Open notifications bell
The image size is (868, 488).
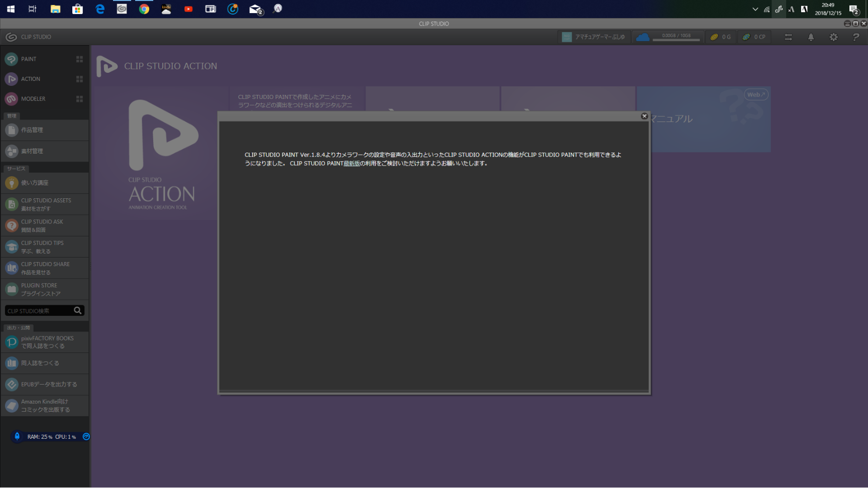tap(811, 37)
